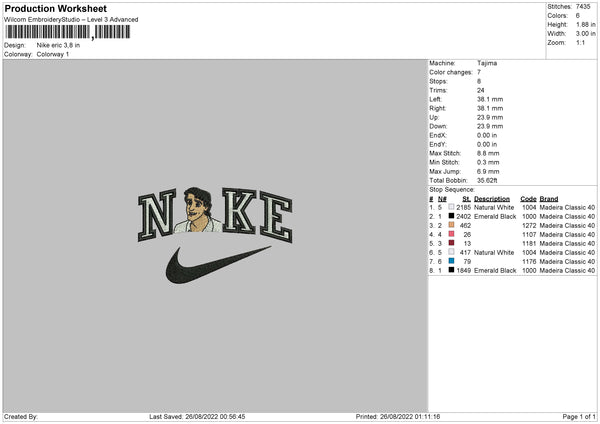This screenshot has height=424, width=600.
Task: Click the letter E in the NIKE lettering
Action: [x=276, y=217]
